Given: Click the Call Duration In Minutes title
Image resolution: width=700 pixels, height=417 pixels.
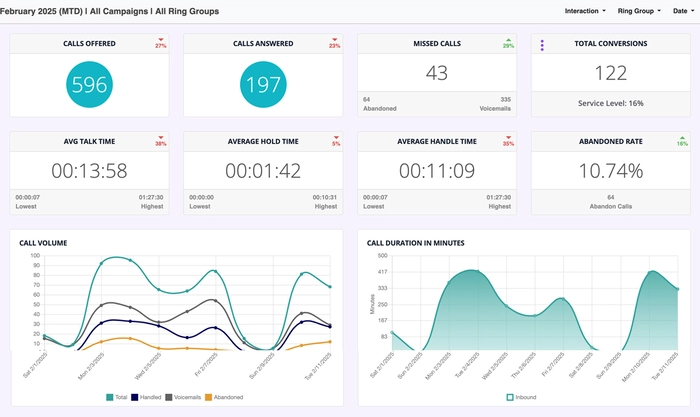Looking at the screenshot, I should coord(415,243).
